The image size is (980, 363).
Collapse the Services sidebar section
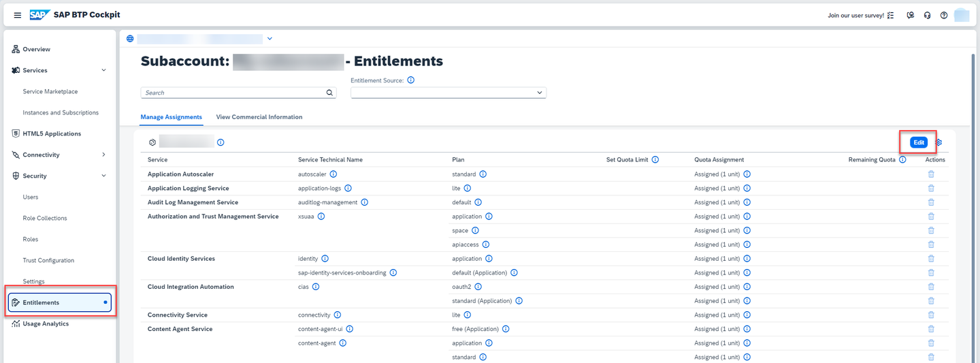103,70
